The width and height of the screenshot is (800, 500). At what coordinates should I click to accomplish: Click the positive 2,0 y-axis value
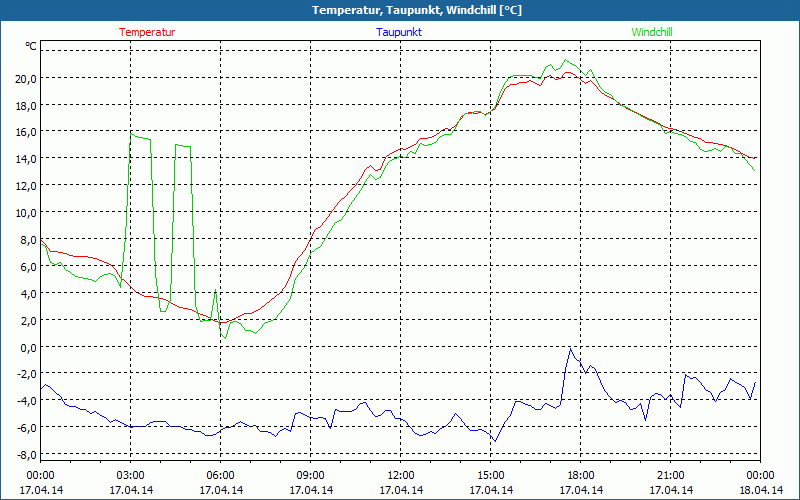pyautogui.click(x=28, y=320)
